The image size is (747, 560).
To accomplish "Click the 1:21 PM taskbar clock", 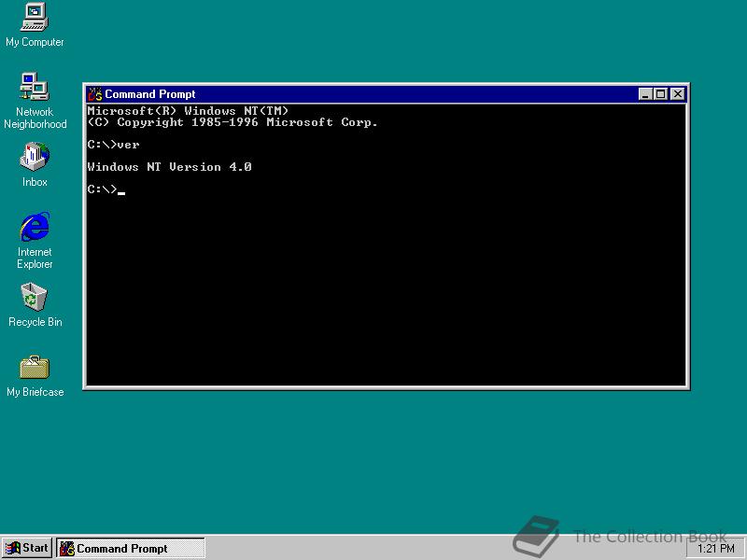I will tap(715, 549).
